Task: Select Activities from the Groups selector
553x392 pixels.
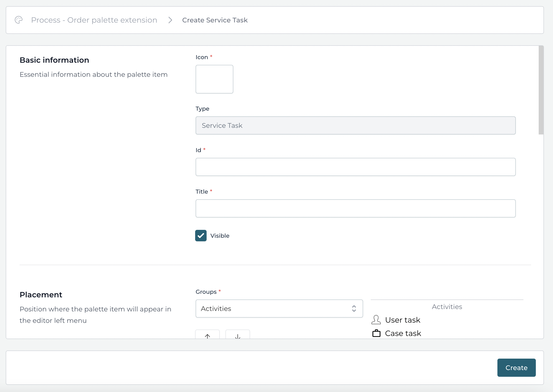Action: (x=279, y=309)
